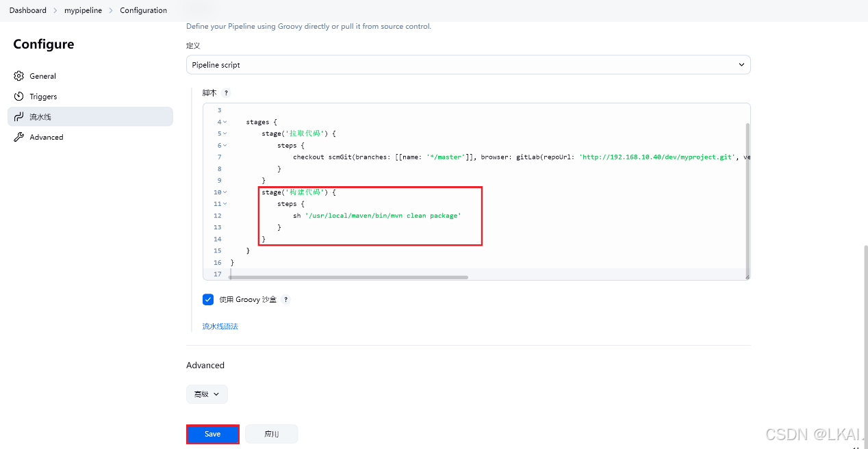Collapse code fold arrow on line 6
This screenshot has height=449, width=868.
coord(225,146)
